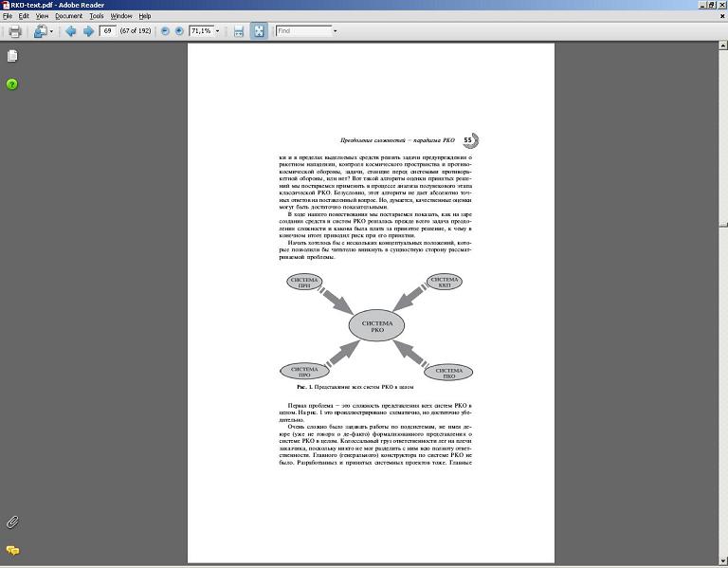
Task: Go to previous page with left arrow
Action: (70, 31)
